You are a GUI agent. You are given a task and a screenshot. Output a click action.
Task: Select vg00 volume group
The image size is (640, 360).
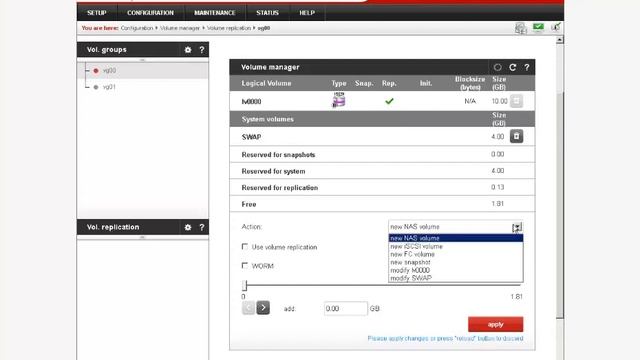109,71
